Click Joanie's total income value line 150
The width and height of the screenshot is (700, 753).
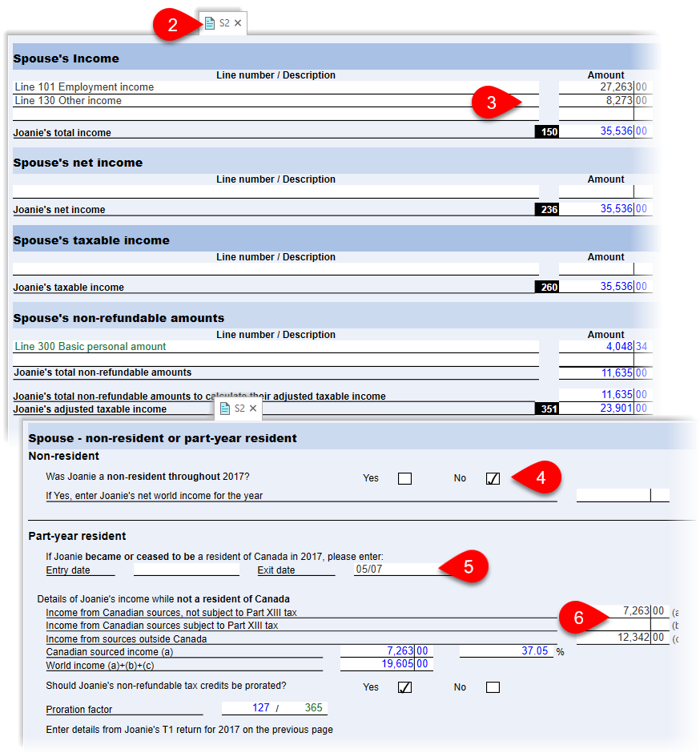pos(605,131)
